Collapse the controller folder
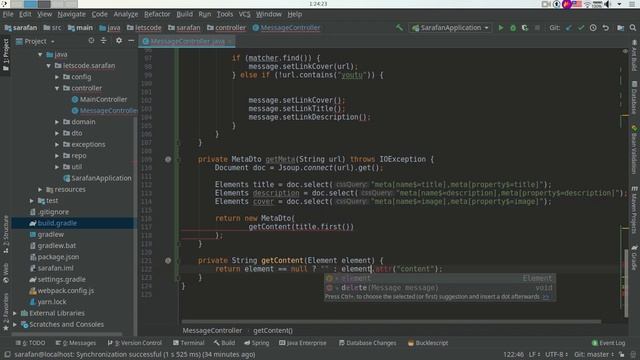The image size is (640, 360). point(57,88)
